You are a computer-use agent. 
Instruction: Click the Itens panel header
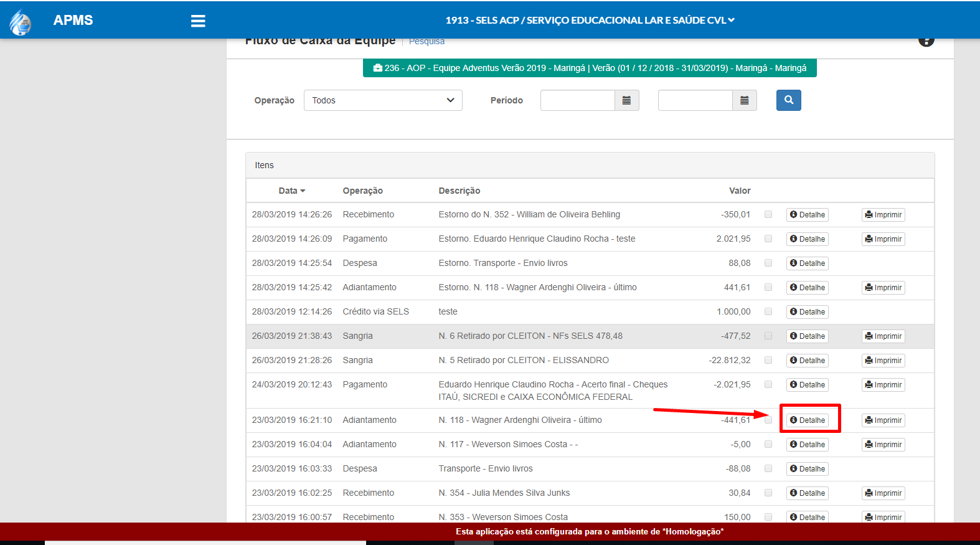[590, 165]
